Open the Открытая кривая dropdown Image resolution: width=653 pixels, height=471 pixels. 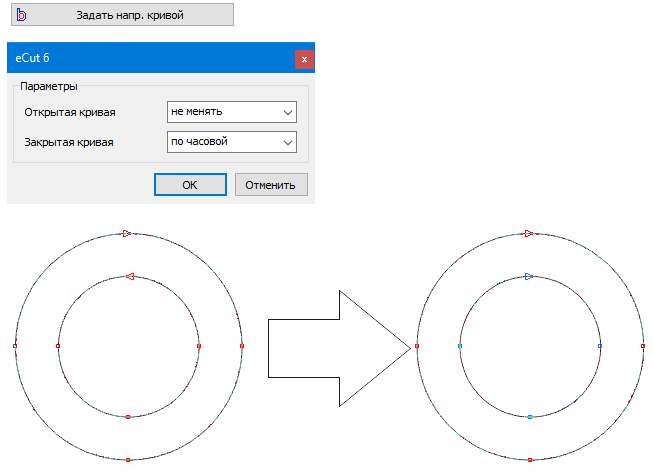click(x=232, y=113)
